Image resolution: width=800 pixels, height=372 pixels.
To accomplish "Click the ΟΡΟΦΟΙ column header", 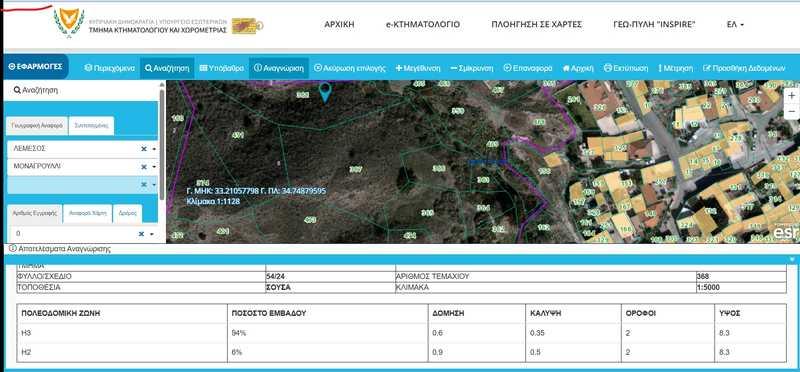I will 641,313.
